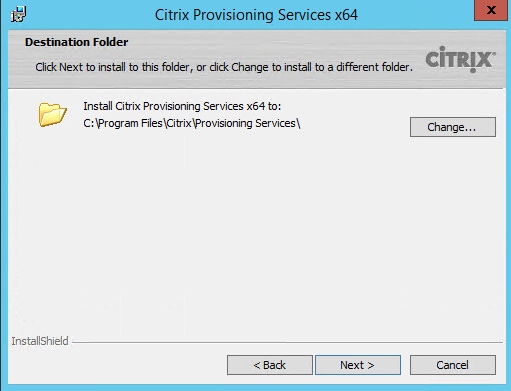Open the Change... folder dialog

click(x=453, y=127)
